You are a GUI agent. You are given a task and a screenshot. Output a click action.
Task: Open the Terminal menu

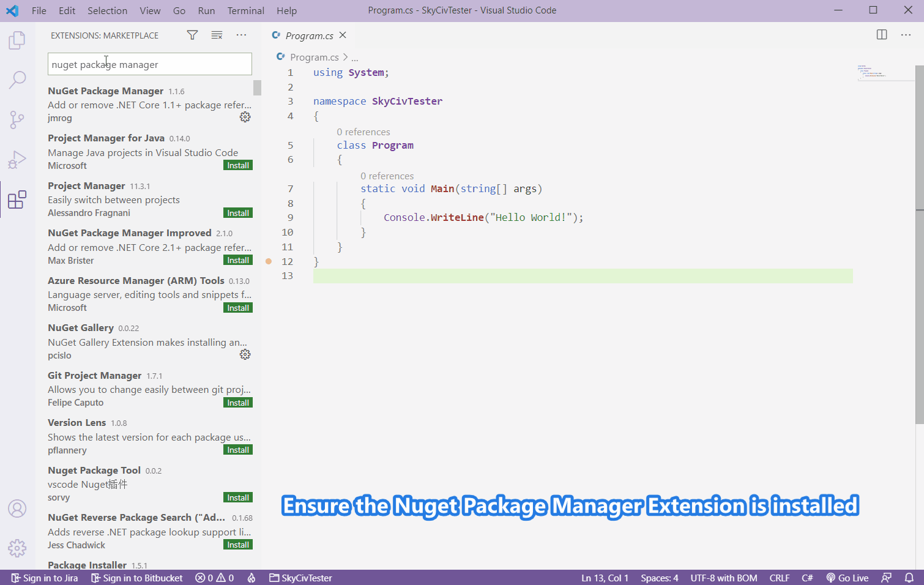pyautogui.click(x=245, y=10)
